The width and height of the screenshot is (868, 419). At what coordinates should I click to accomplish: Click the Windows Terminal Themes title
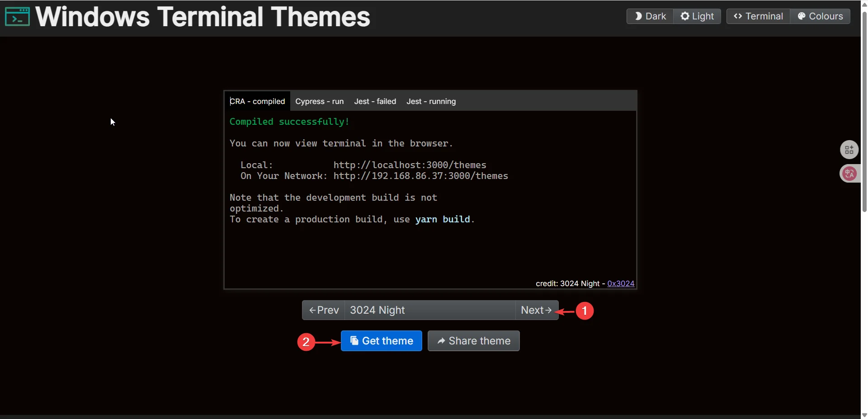point(203,17)
